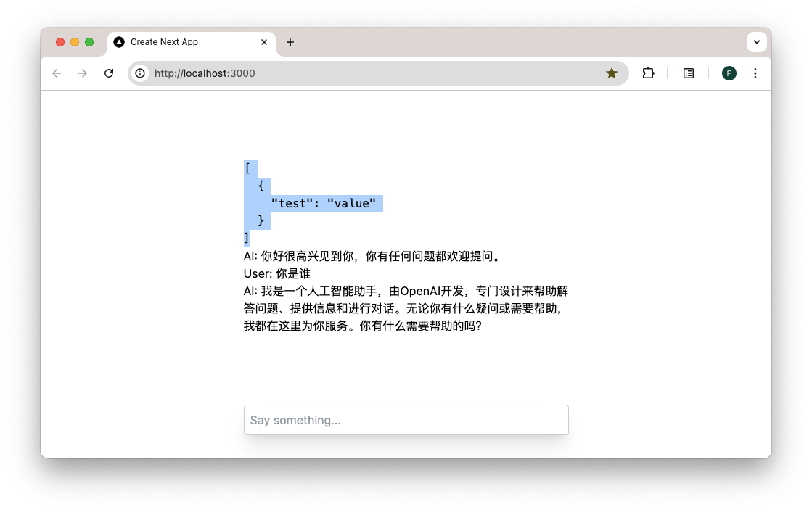The width and height of the screenshot is (812, 512).
Task: Maximize the window with green button
Action: tap(89, 42)
